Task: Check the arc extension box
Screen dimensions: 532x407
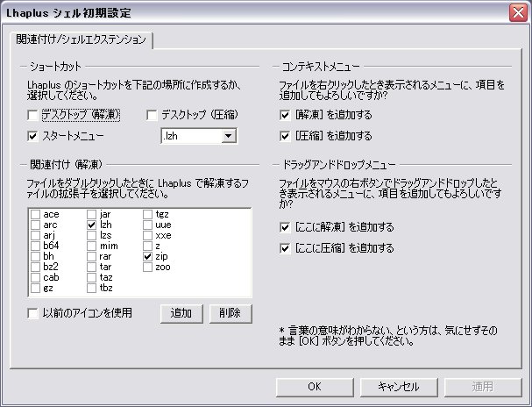Action: click(35, 225)
